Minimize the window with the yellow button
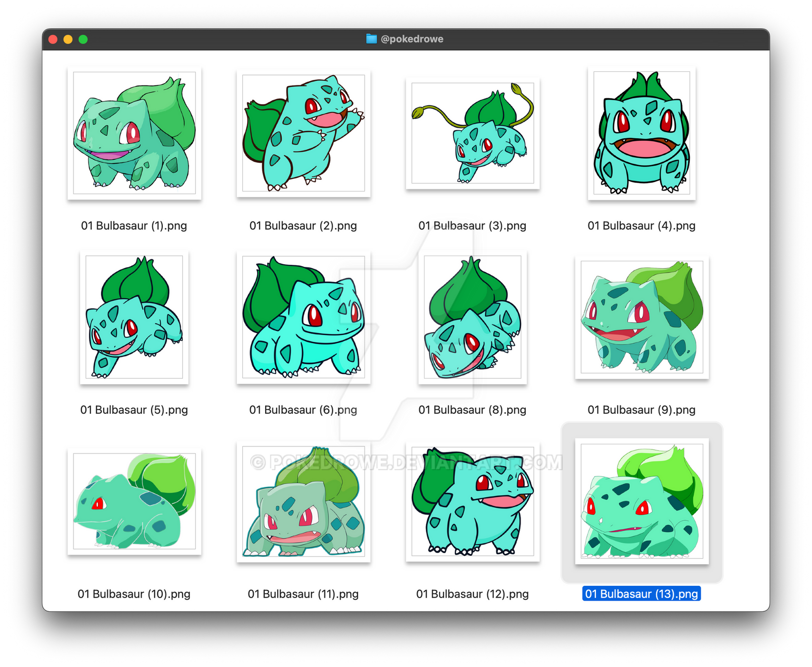 click(68, 39)
